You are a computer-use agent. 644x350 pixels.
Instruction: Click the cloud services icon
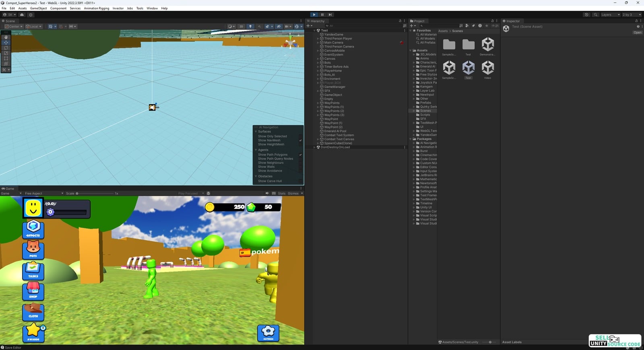[x=22, y=14]
